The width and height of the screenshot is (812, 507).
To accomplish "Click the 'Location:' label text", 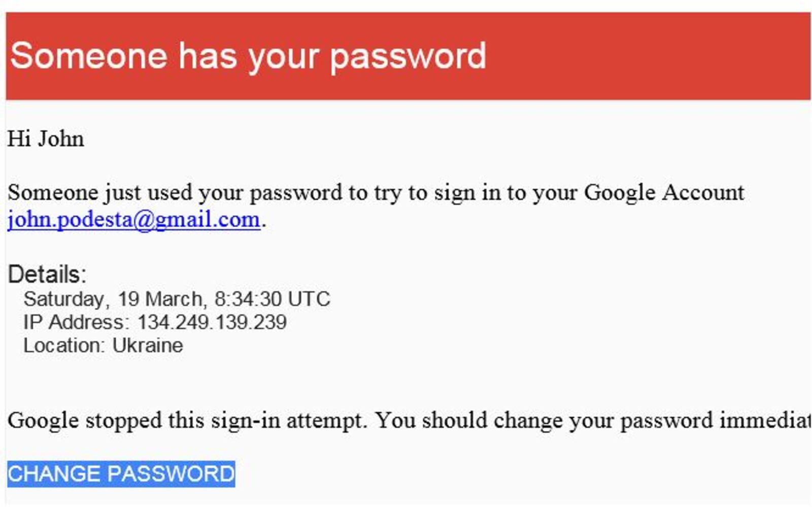I will click(x=64, y=346).
